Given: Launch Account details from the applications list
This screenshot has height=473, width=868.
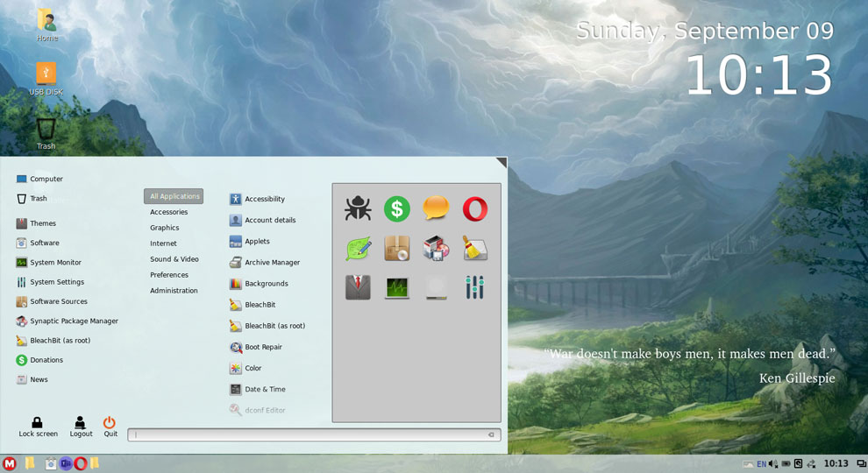Looking at the screenshot, I should (263, 220).
